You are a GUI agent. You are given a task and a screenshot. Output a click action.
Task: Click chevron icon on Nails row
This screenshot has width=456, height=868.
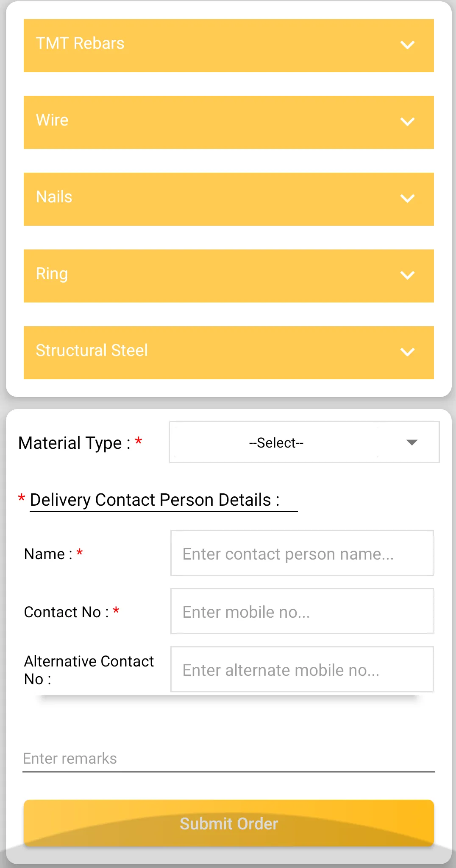click(407, 199)
